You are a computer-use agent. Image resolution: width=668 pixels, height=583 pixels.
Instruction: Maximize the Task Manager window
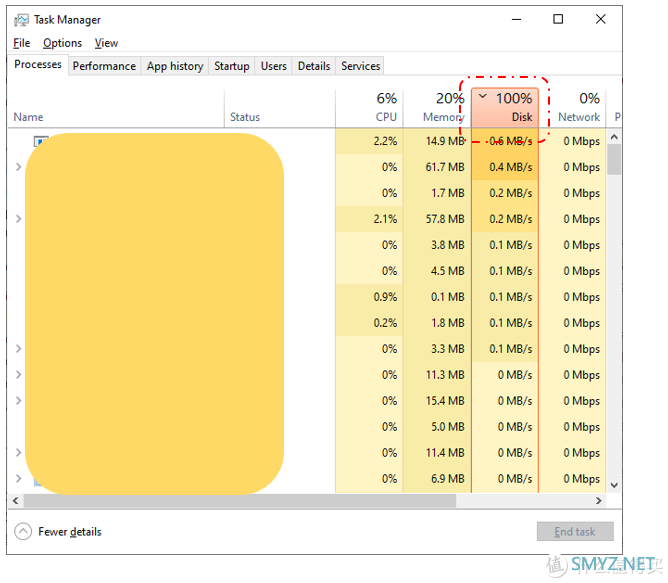coord(558,19)
